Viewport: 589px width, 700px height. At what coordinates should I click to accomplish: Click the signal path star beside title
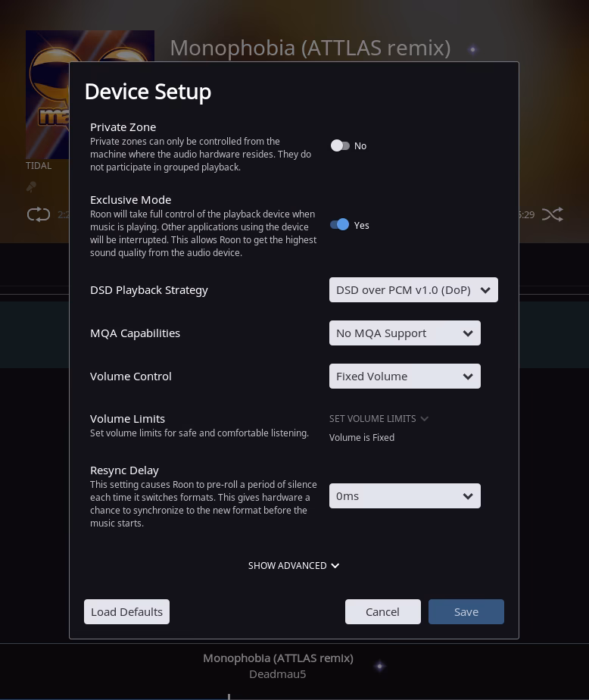(x=472, y=49)
